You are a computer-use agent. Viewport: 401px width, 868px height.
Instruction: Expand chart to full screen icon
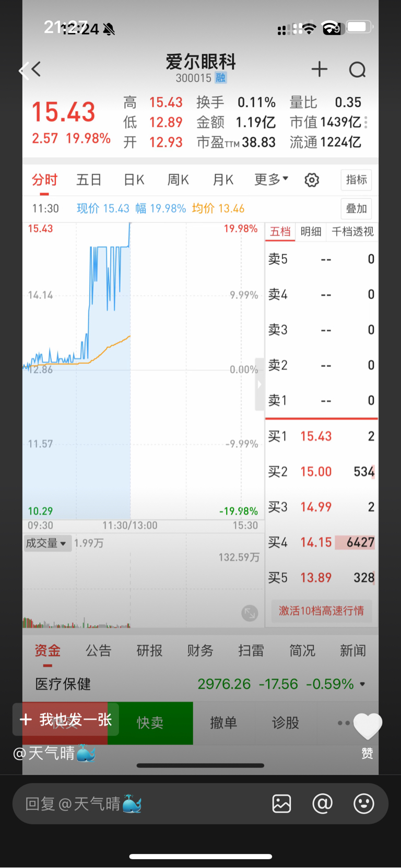(x=250, y=613)
